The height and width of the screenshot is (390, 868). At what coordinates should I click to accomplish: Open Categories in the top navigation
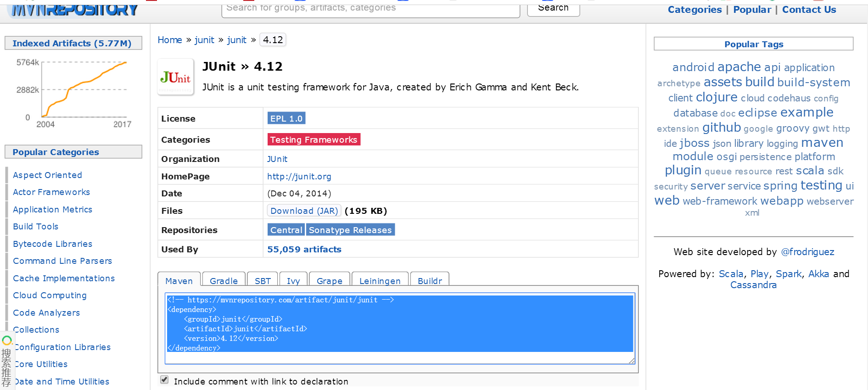pyautogui.click(x=694, y=10)
